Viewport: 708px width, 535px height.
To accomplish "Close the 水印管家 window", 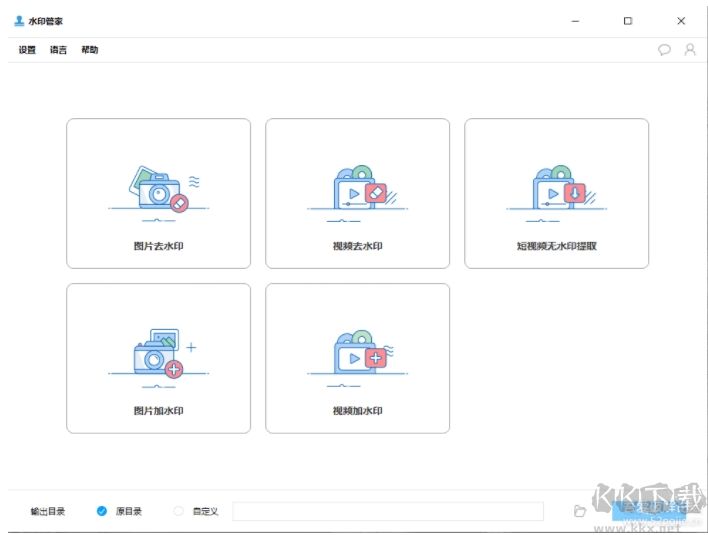I will (x=681, y=21).
